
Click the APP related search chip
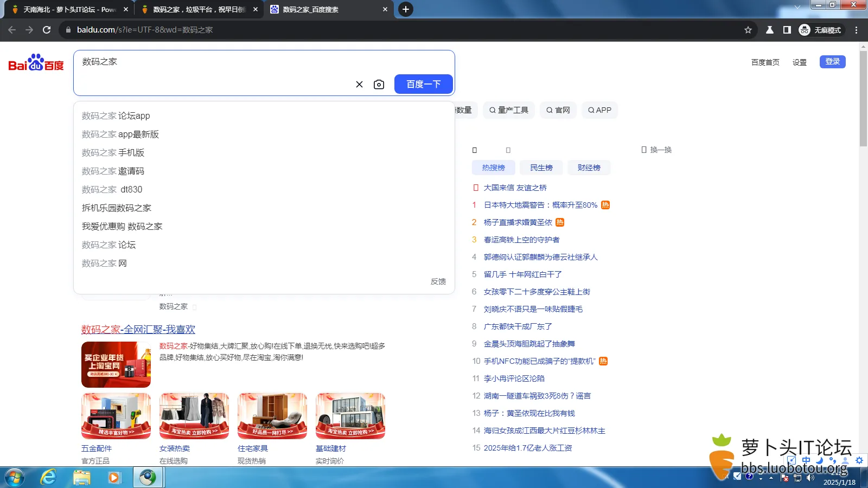pyautogui.click(x=599, y=110)
